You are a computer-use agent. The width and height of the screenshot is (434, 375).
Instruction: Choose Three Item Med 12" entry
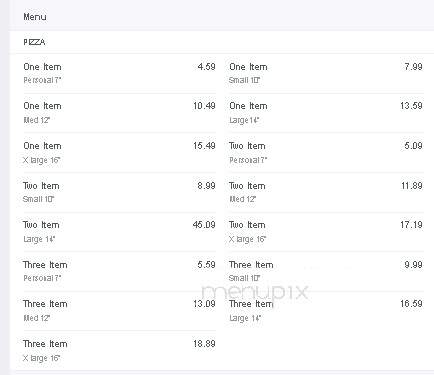pos(119,311)
